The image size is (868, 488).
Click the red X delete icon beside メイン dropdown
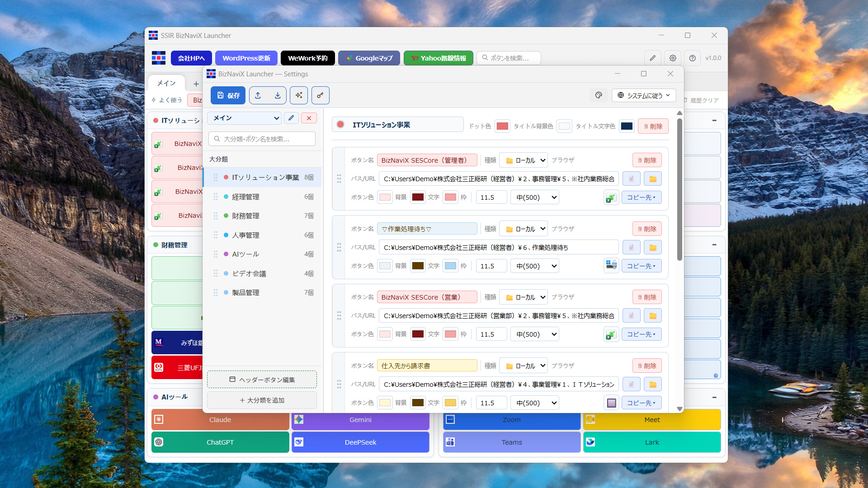coord(309,118)
